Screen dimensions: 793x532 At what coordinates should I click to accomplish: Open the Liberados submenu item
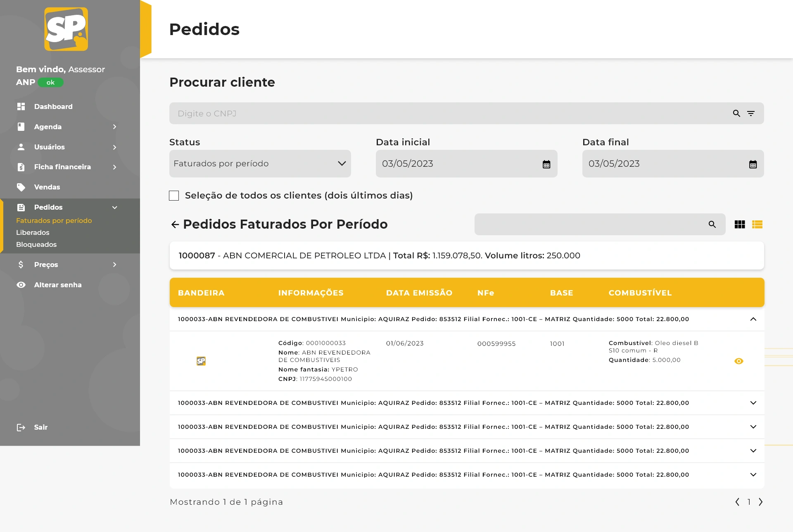(x=33, y=233)
